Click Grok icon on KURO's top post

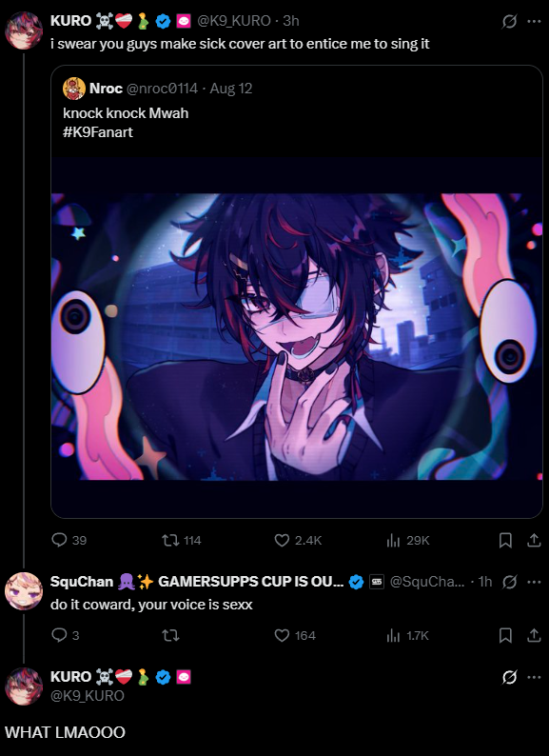[509, 21]
